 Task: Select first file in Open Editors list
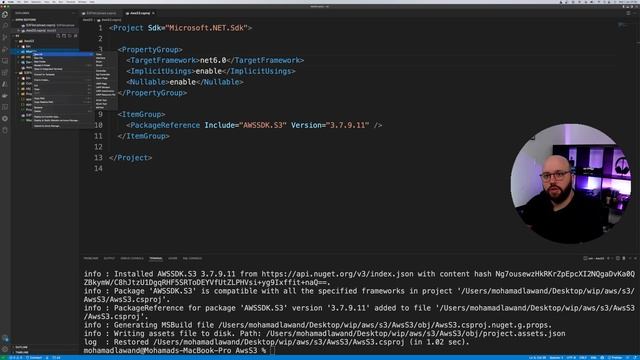(45, 25)
